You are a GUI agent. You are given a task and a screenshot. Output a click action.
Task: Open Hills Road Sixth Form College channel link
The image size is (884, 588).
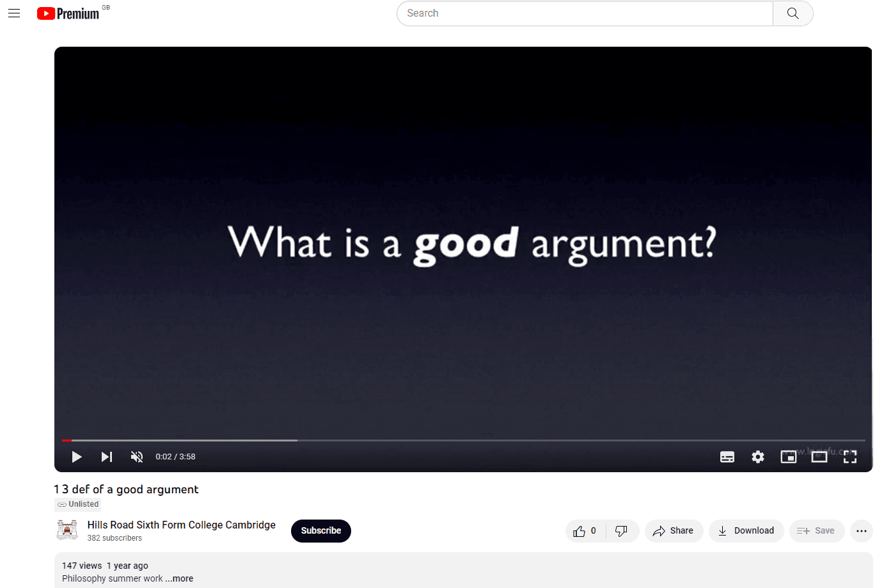point(182,525)
